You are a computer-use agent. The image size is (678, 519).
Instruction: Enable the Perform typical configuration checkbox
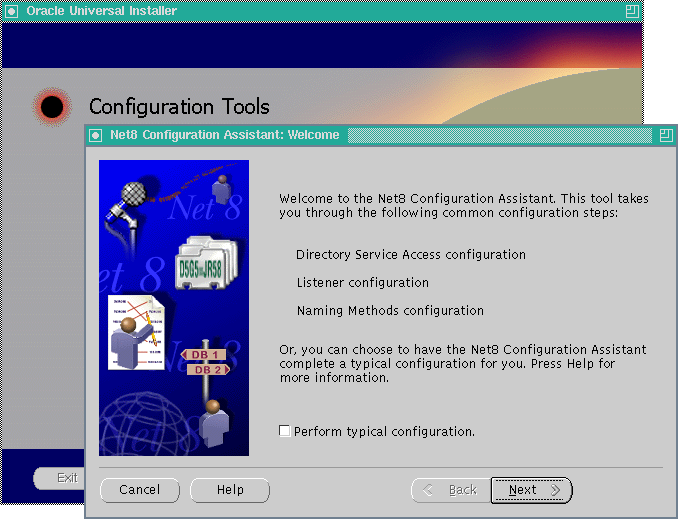pyautogui.click(x=285, y=431)
